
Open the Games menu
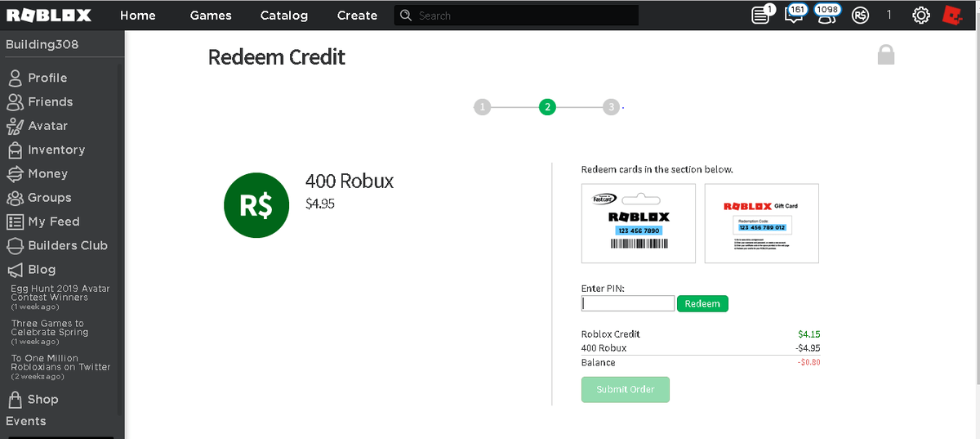pyautogui.click(x=211, y=15)
